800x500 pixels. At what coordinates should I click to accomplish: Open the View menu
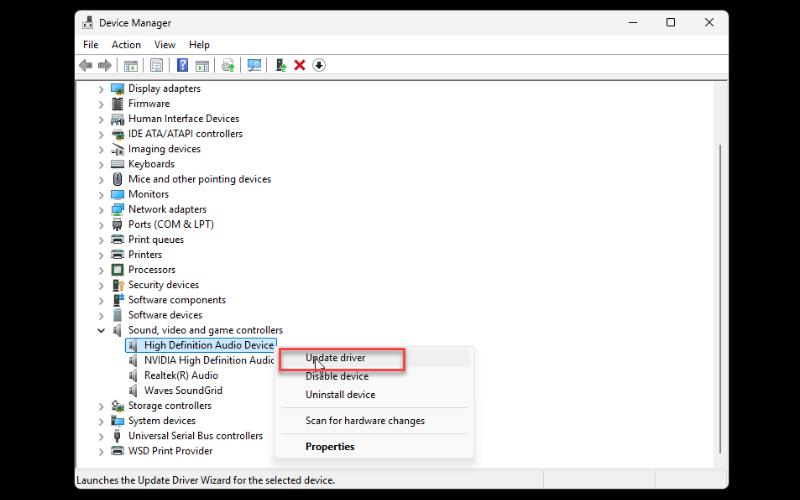(x=165, y=45)
